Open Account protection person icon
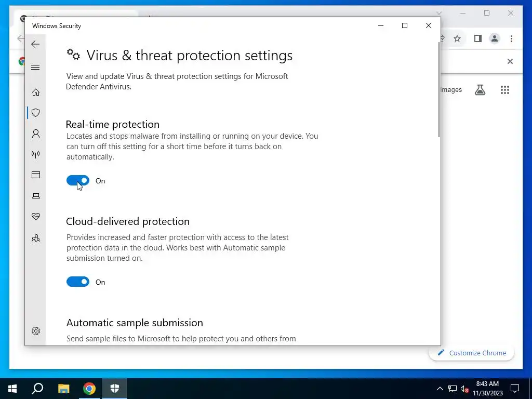The height and width of the screenshot is (399, 532). pyautogui.click(x=36, y=134)
